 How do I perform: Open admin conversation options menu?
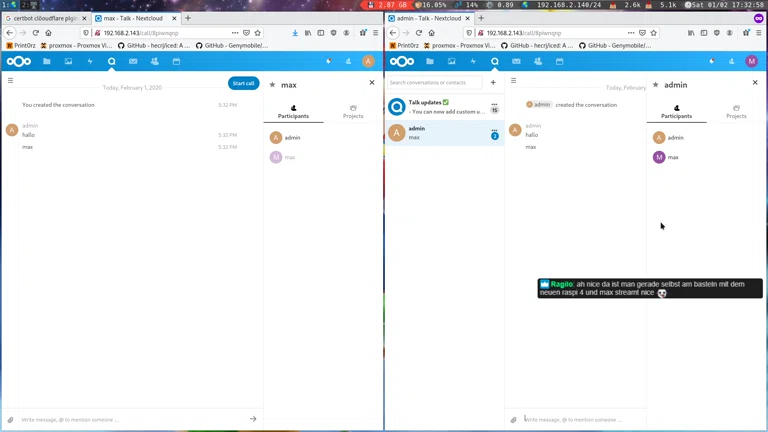[494, 130]
